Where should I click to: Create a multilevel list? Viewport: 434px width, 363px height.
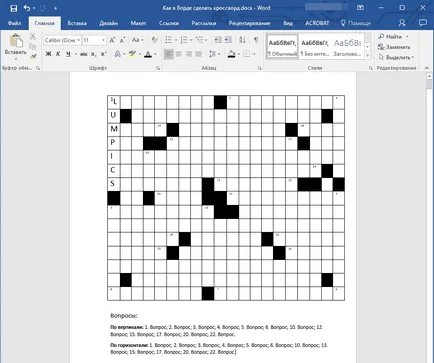coord(199,40)
